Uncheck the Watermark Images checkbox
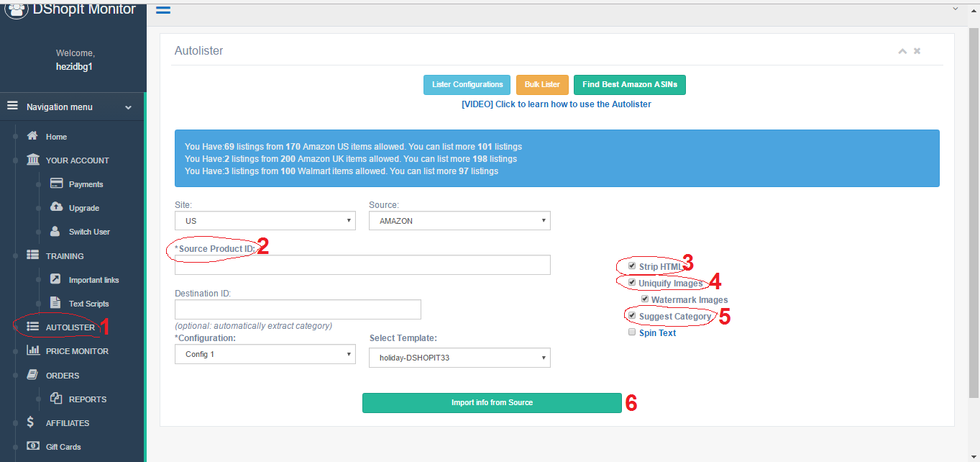This screenshot has height=462, width=980. coord(645,299)
